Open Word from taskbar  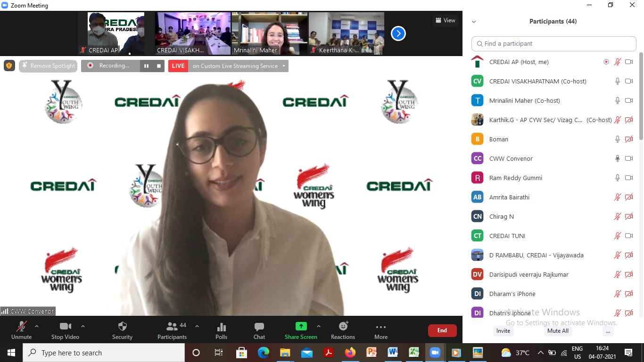tap(393, 353)
